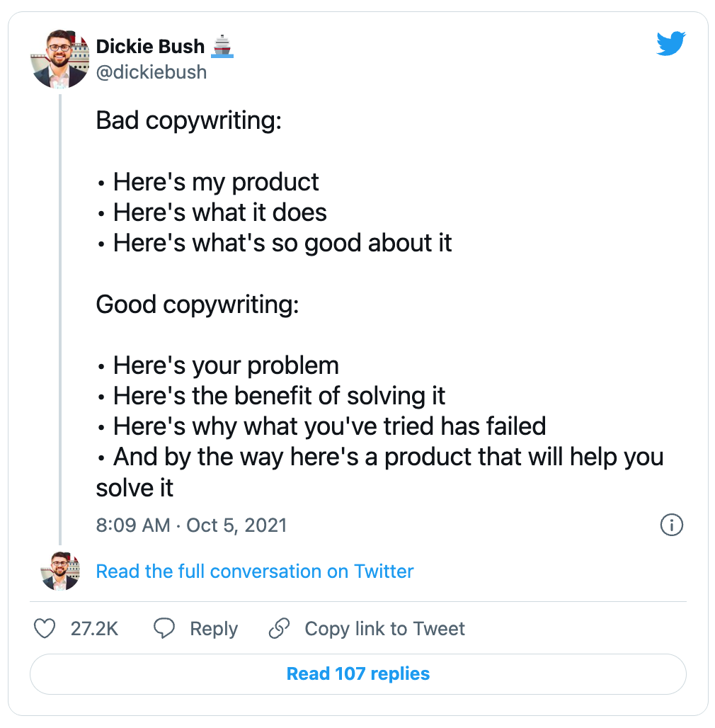Click the "Good copywriting:" line
The image size is (715, 728).
197,305
